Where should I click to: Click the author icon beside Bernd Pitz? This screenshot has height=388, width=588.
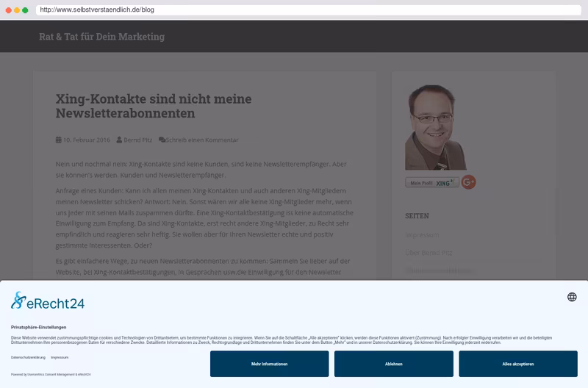[x=119, y=140]
